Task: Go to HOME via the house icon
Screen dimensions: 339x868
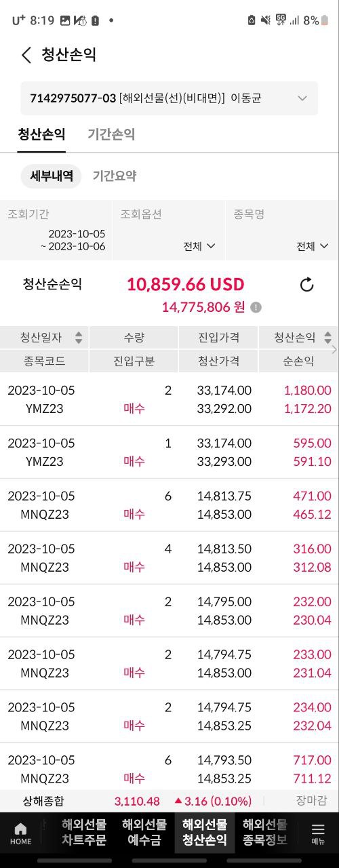Action: (x=20, y=833)
